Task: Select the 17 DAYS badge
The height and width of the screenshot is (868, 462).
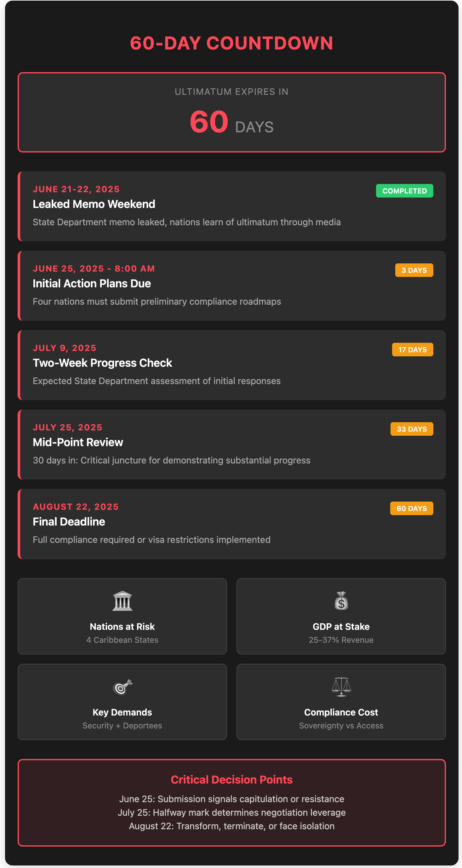Action: 412,350
